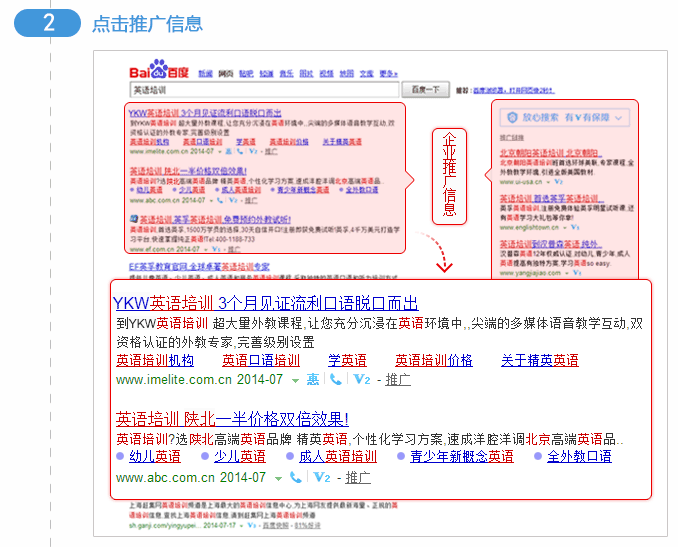This screenshot has width=678, height=547.
Task: Open enlarged 关于精英英语 sublink
Action: [540, 360]
